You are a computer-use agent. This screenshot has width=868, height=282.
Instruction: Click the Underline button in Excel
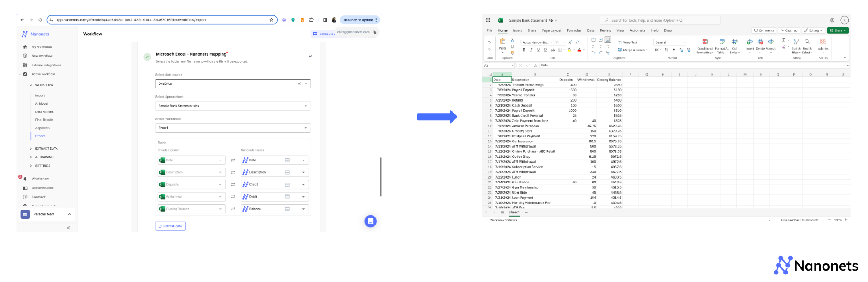pos(538,50)
